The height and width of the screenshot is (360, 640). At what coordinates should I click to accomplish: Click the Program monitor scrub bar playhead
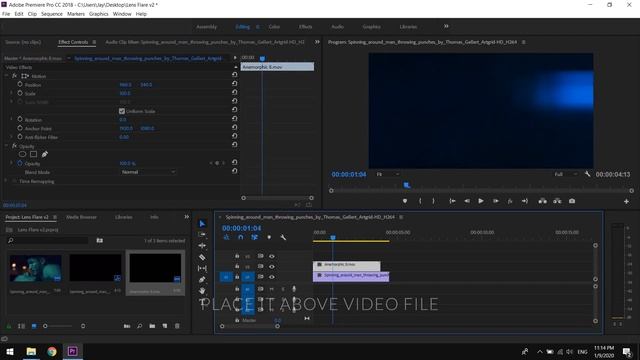click(x=407, y=185)
